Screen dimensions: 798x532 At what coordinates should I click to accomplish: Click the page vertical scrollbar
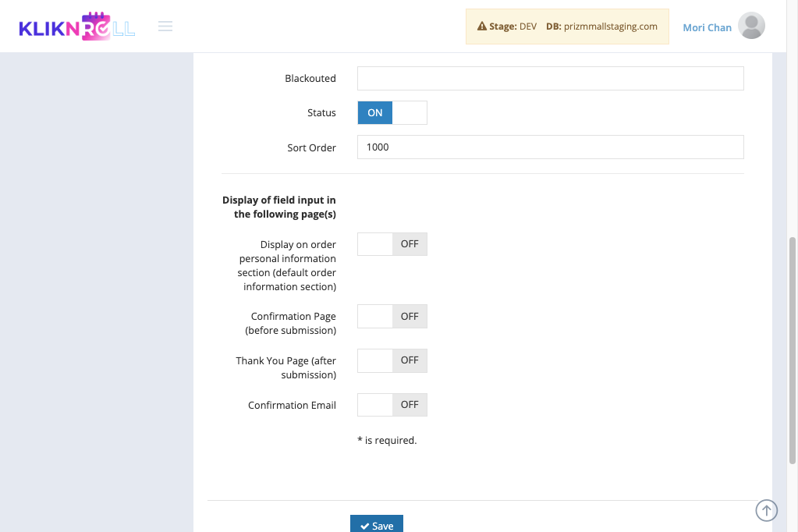(x=792, y=350)
